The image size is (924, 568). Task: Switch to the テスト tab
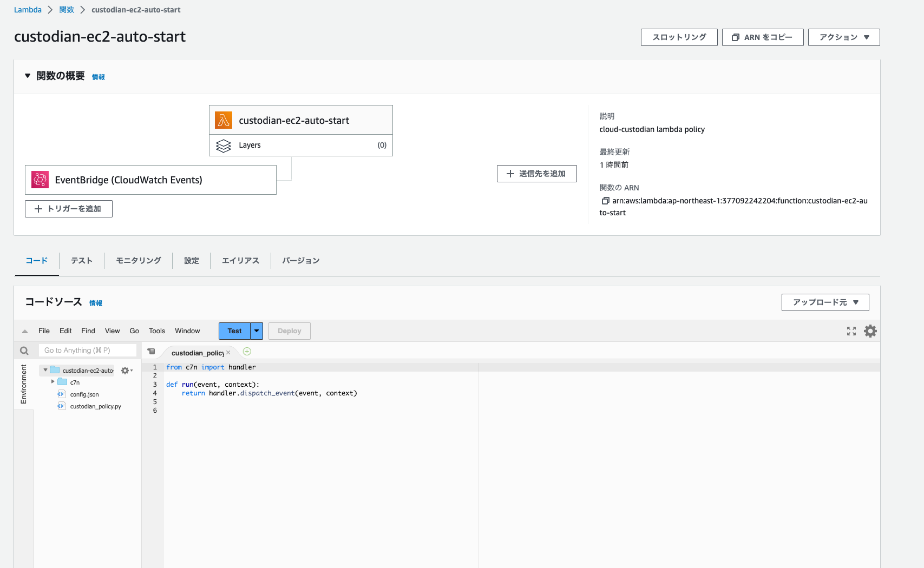[x=82, y=261]
